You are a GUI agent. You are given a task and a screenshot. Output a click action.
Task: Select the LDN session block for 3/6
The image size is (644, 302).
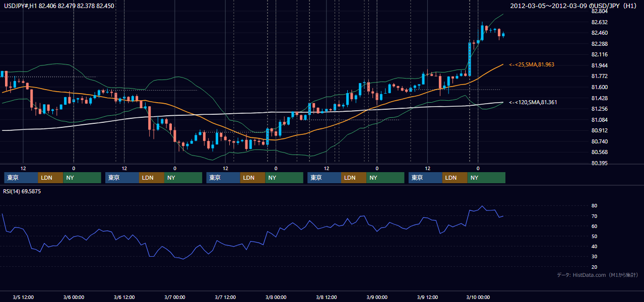[152, 178]
